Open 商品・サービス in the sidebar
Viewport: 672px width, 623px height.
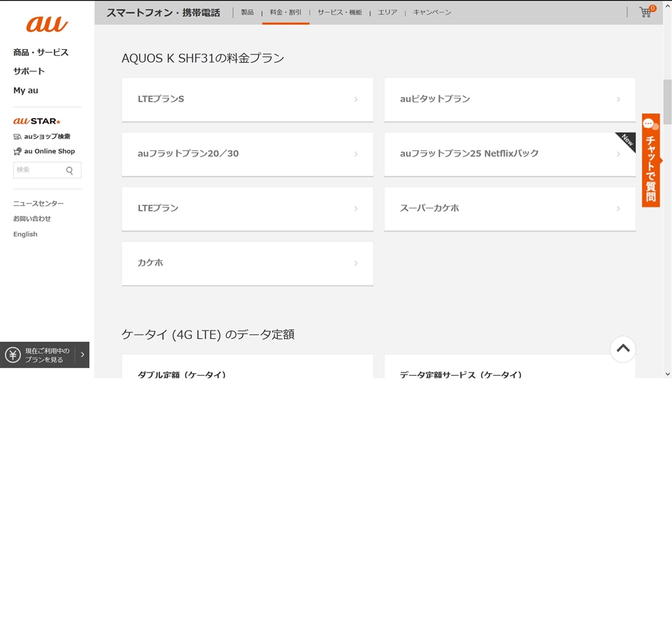tap(41, 52)
